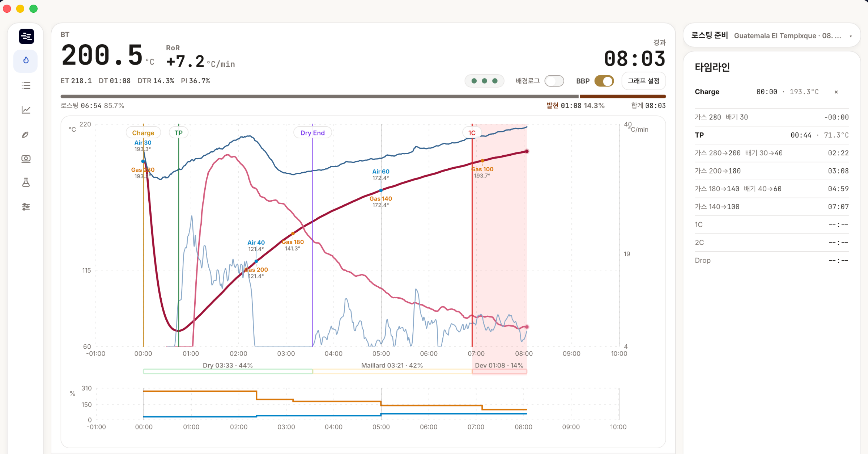
Task: Click the three green dots status pill
Action: pos(484,81)
